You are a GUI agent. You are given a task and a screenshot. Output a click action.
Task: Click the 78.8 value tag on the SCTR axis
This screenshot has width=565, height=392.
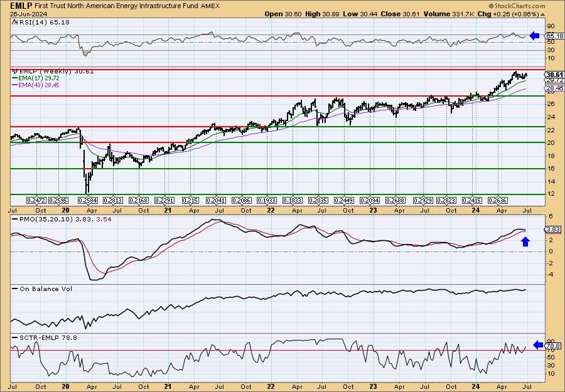(554, 346)
